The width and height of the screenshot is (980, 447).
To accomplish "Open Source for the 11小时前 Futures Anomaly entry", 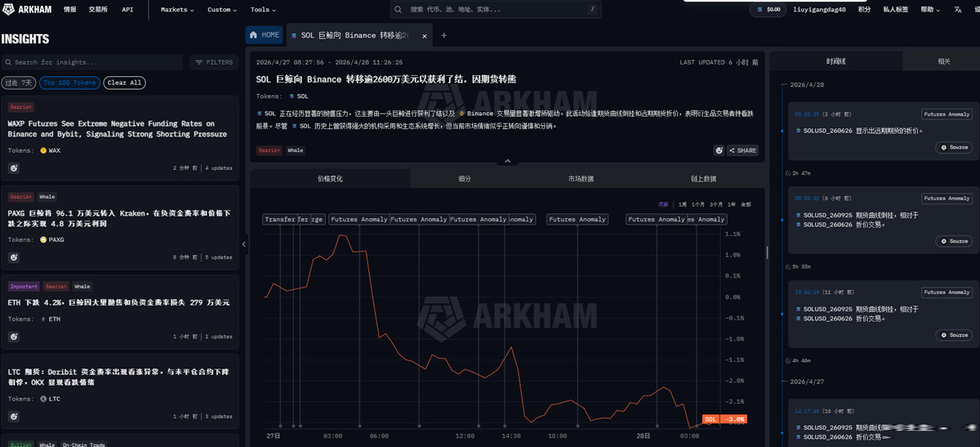I will [954, 335].
